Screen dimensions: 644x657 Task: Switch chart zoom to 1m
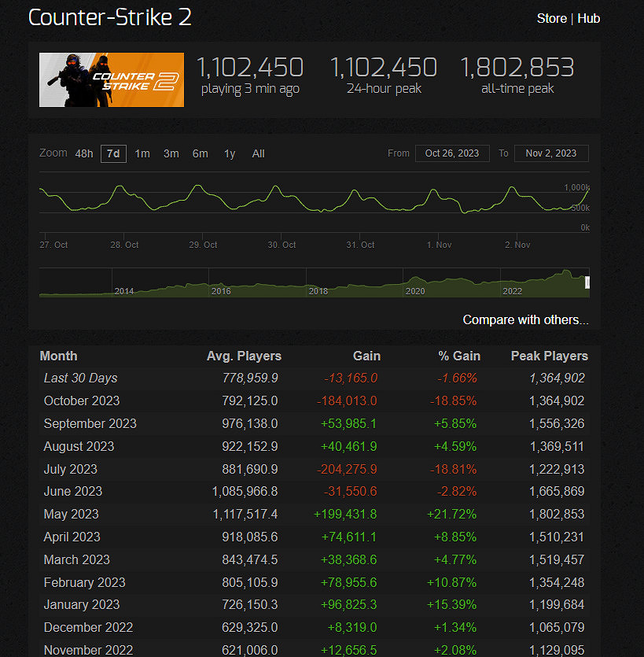tap(142, 153)
